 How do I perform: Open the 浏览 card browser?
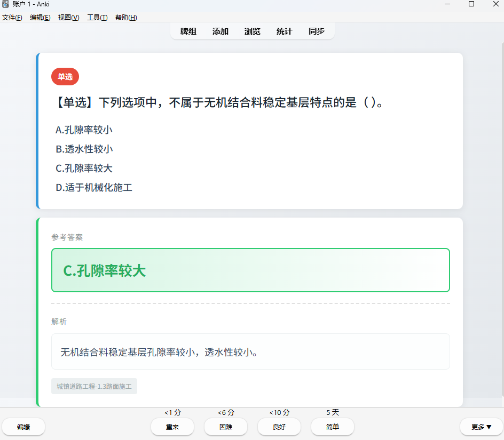click(x=253, y=31)
